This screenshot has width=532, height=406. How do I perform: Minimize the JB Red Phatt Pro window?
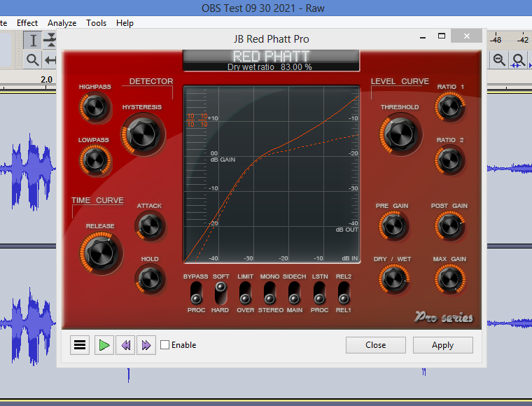(x=423, y=36)
